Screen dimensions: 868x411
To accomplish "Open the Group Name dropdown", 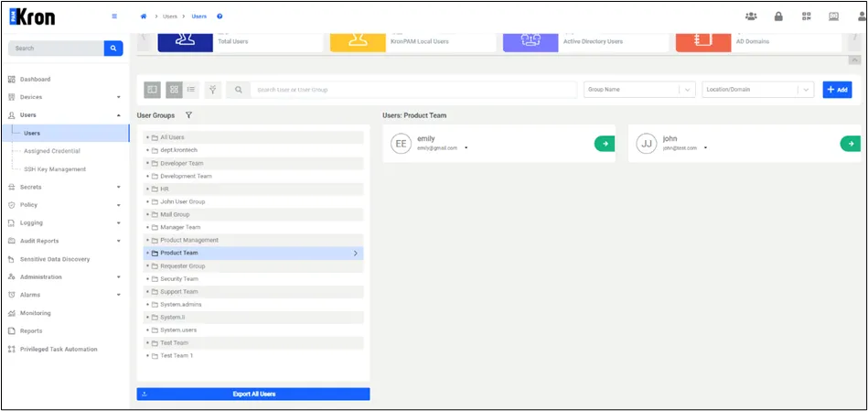I will click(x=639, y=90).
